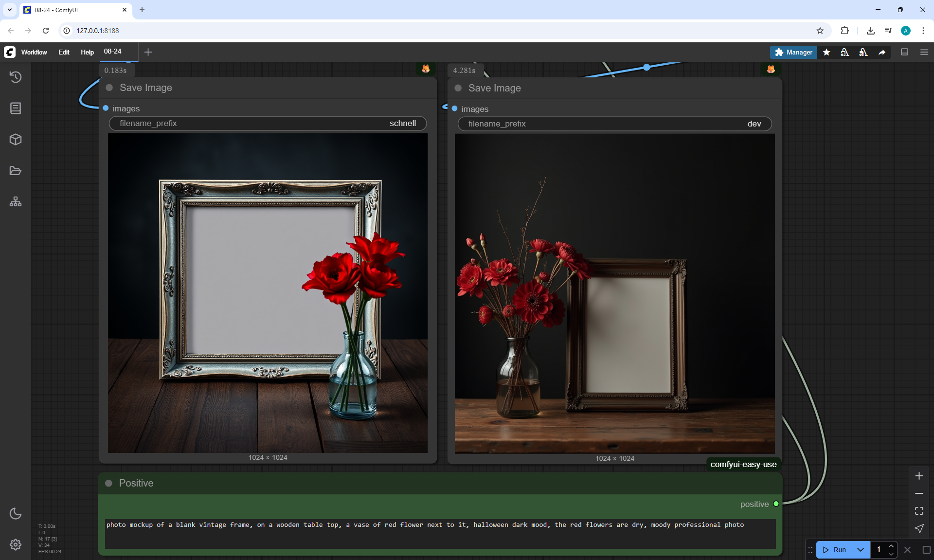
Task: Click the Run button
Action: (835, 550)
